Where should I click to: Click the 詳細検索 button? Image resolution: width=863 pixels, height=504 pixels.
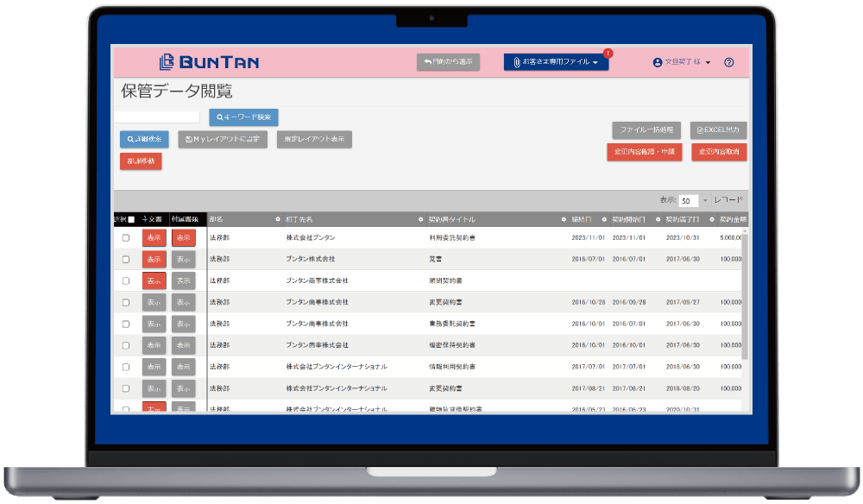point(144,139)
